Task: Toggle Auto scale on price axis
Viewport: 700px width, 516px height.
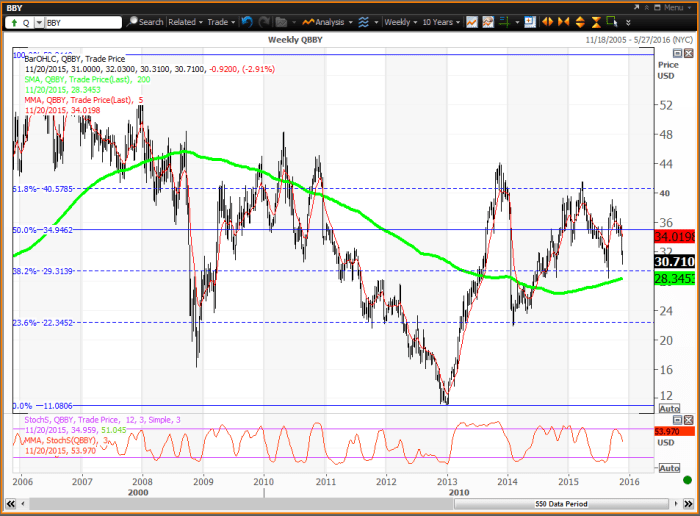Action: pos(670,409)
